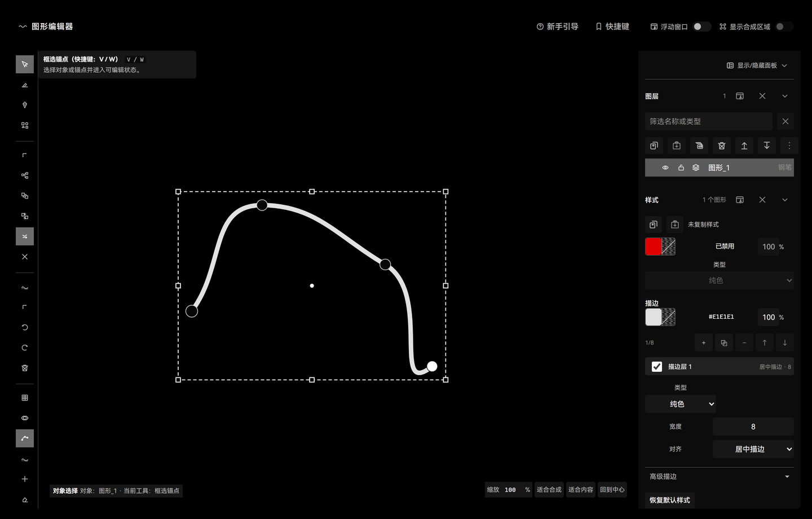
Task: Click the trash icon in left toolbar
Action: click(25, 368)
